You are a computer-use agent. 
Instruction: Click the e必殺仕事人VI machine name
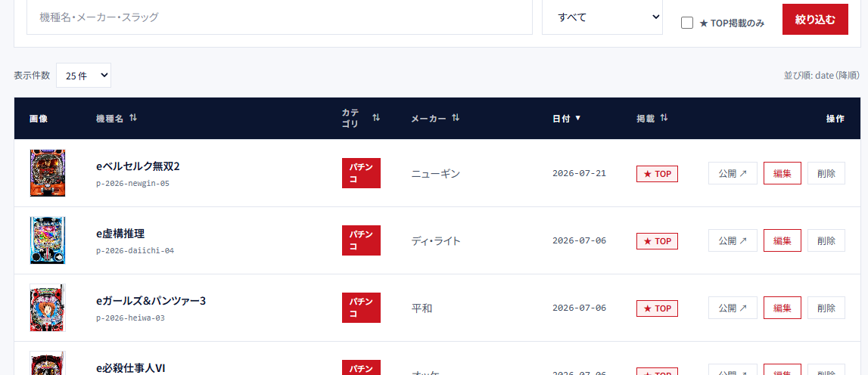[131, 367]
